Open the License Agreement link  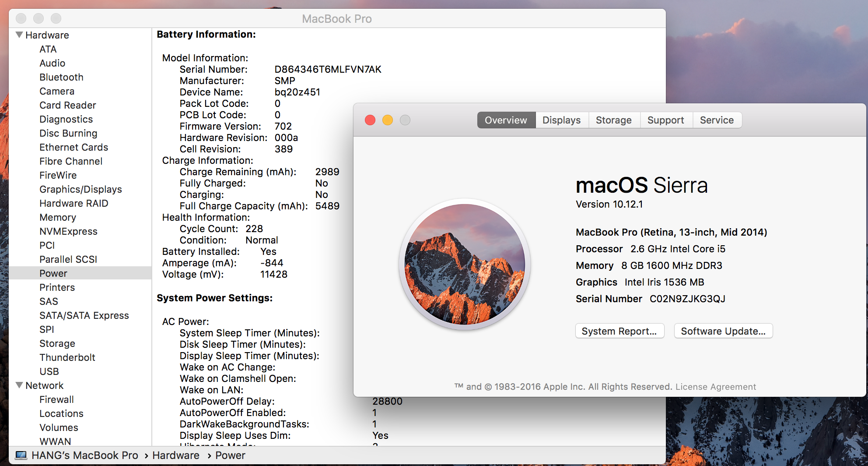[716, 387]
